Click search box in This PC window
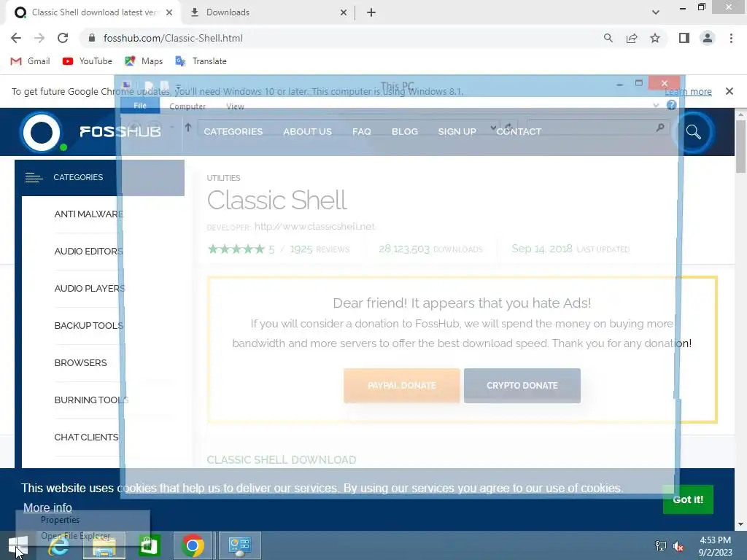The width and height of the screenshot is (747, 560). [x=598, y=128]
